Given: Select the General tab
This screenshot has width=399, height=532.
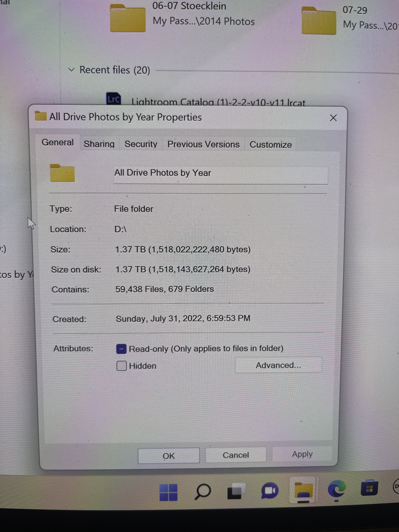Looking at the screenshot, I should (57, 143).
